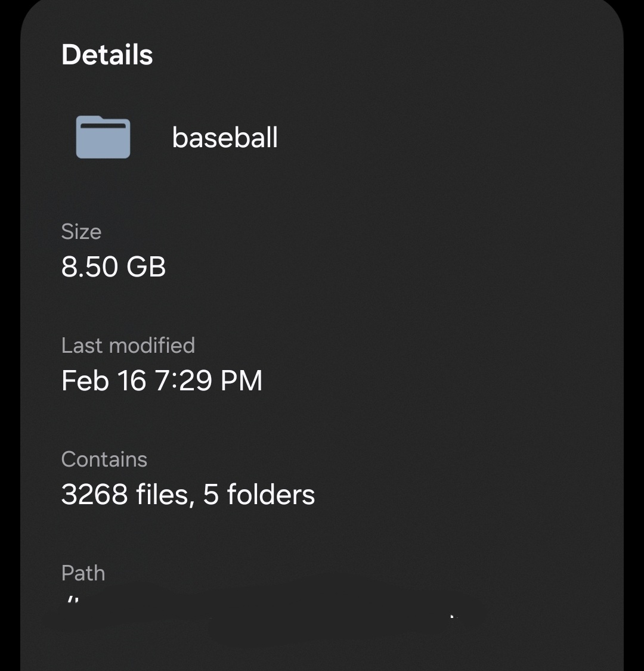
Task: Click the "5 folders" portion of Contains
Action: click(259, 495)
